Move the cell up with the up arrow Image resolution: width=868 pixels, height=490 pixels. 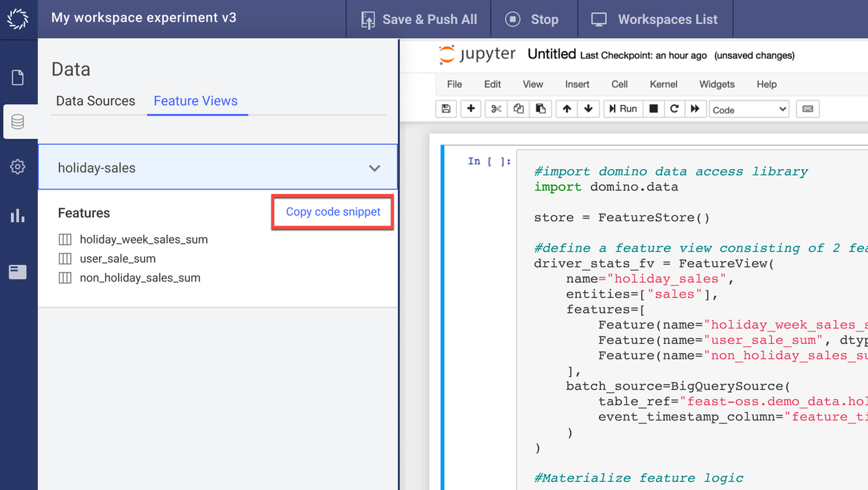[x=566, y=109]
